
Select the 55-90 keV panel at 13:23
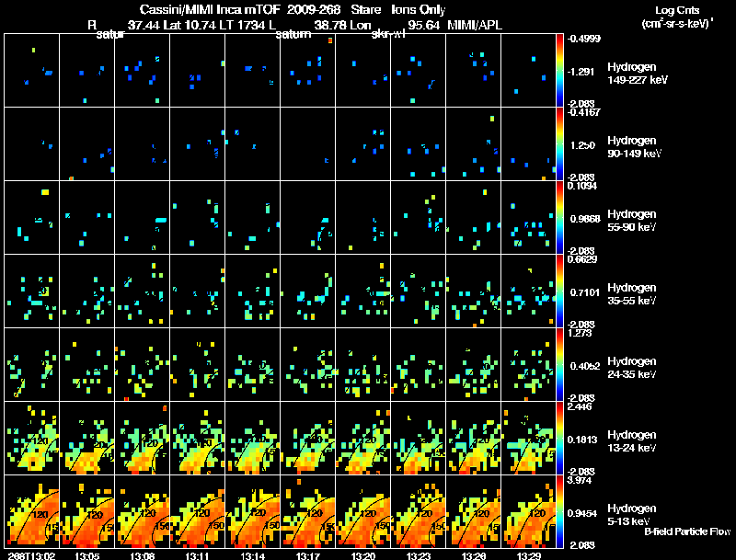[x=419, y=217]
